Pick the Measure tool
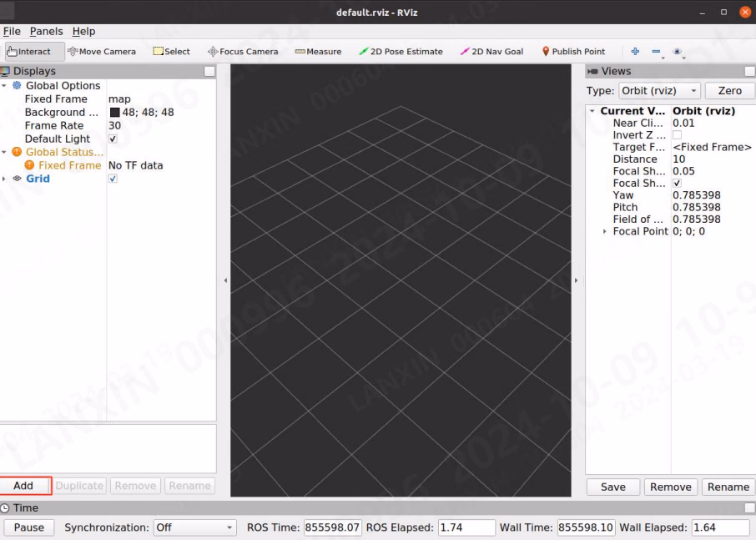 318,52
